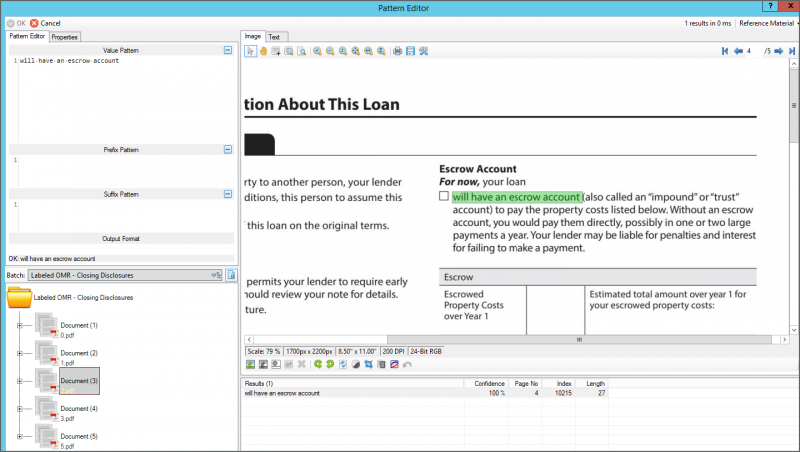Select the arrow pointer tool
This screenshot has width=800, height=452.
click(x=250, y=51)
